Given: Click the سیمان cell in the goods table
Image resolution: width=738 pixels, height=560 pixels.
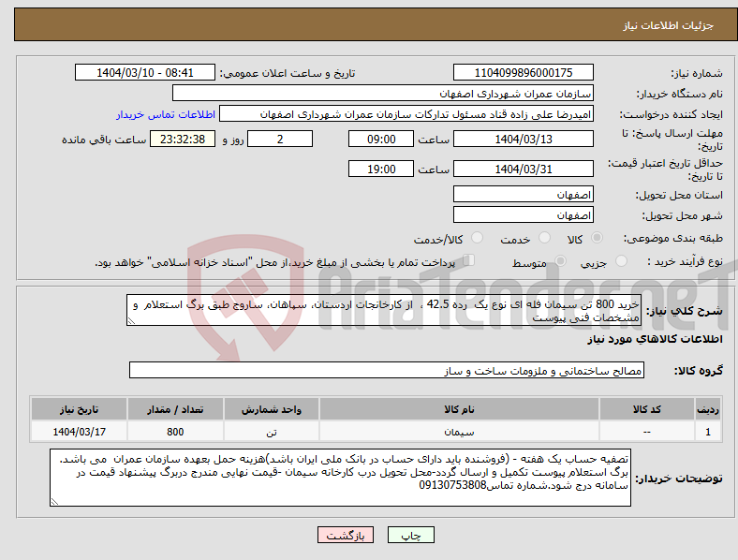Looking at the screenshot, I should (459, 432).
